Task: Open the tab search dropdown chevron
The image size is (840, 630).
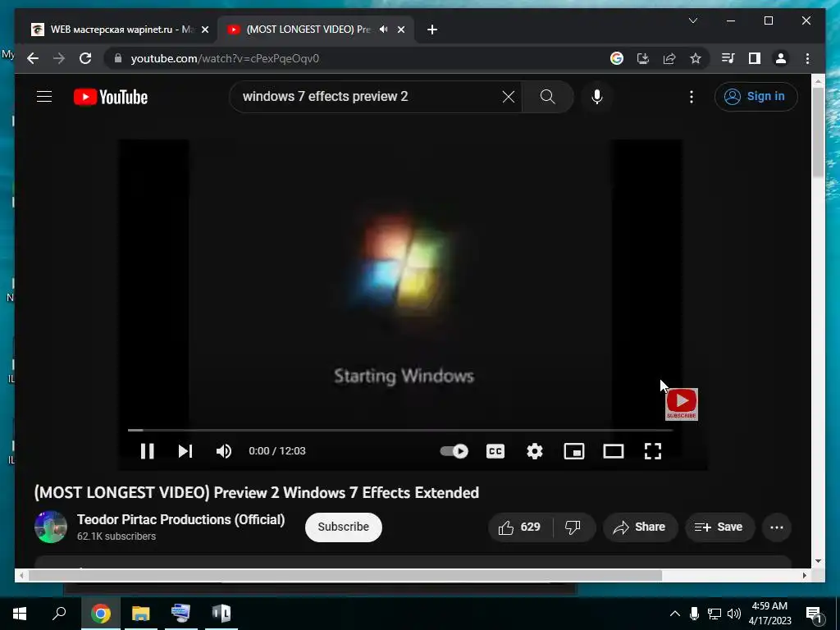Action: tap(692, 21)
